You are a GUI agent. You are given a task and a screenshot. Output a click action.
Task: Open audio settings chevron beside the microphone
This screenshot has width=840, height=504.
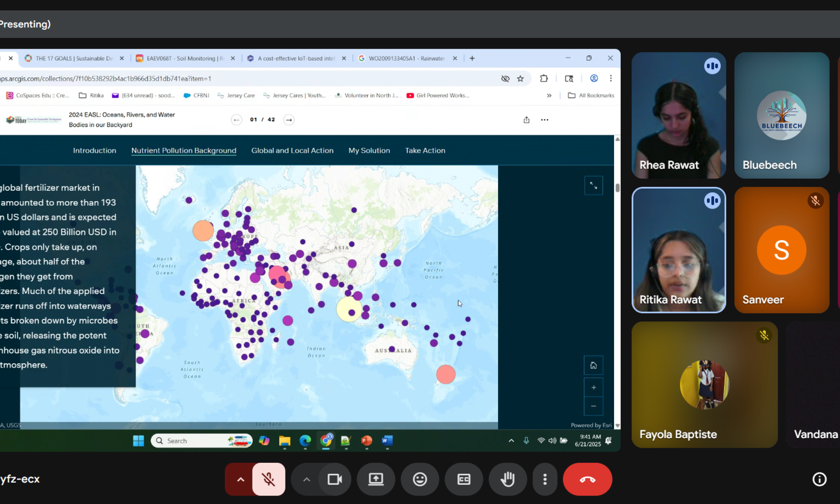coord(240,479)
